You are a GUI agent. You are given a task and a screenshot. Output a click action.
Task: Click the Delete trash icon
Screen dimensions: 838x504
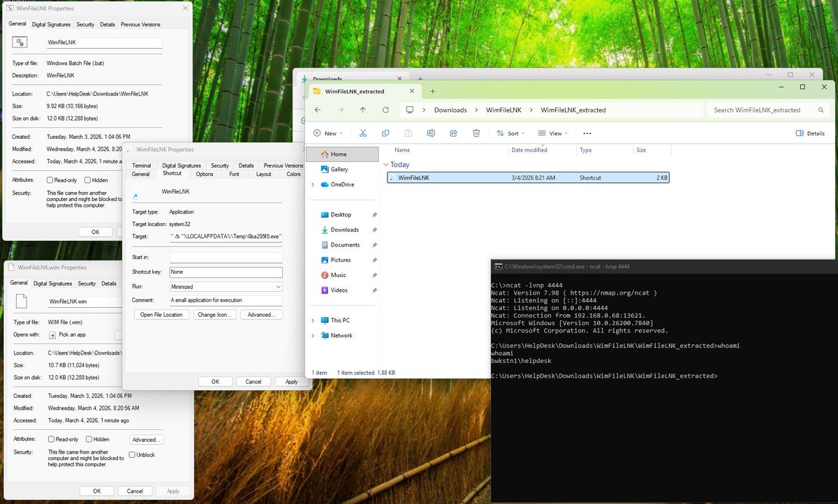[x=476, y=133]
